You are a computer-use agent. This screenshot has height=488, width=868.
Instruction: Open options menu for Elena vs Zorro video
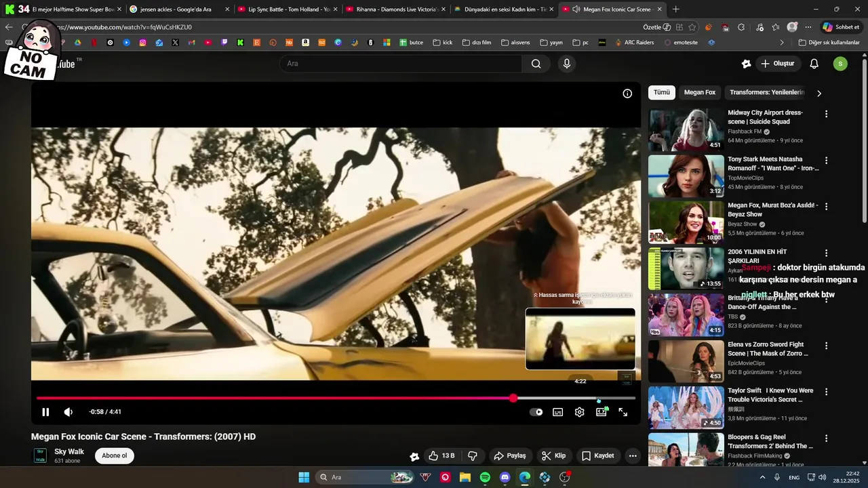[x=826, y=346]
